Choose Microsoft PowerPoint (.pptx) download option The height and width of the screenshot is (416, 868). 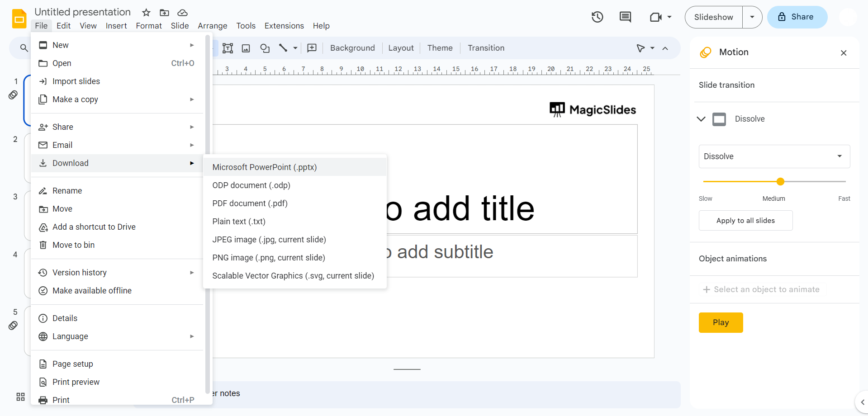point(265,167)
